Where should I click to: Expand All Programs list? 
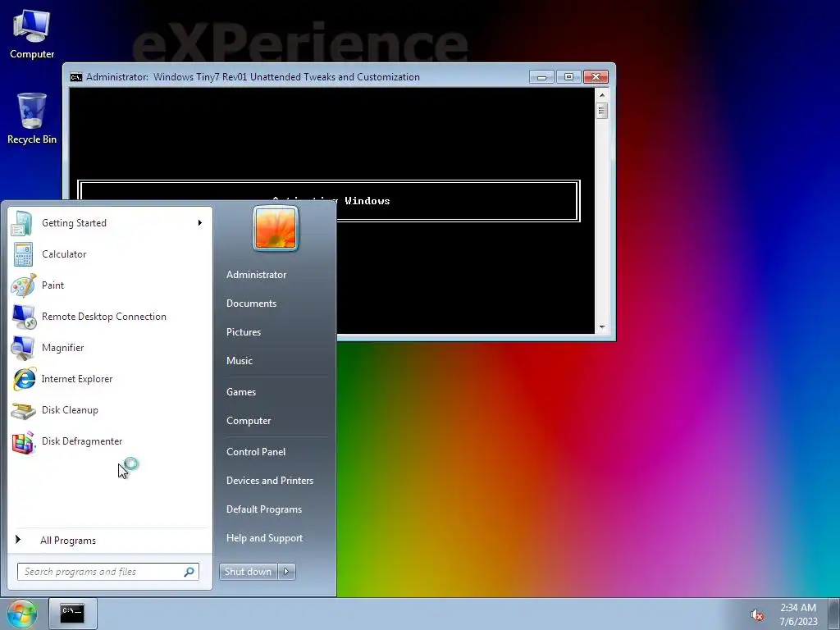[x=68, y=541]
